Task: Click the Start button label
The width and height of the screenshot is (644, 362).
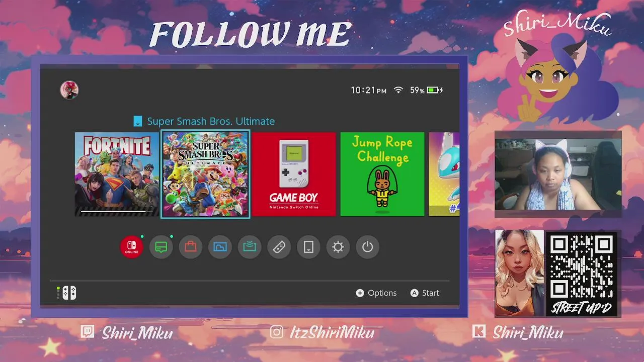Action: (x=431, y=293)
